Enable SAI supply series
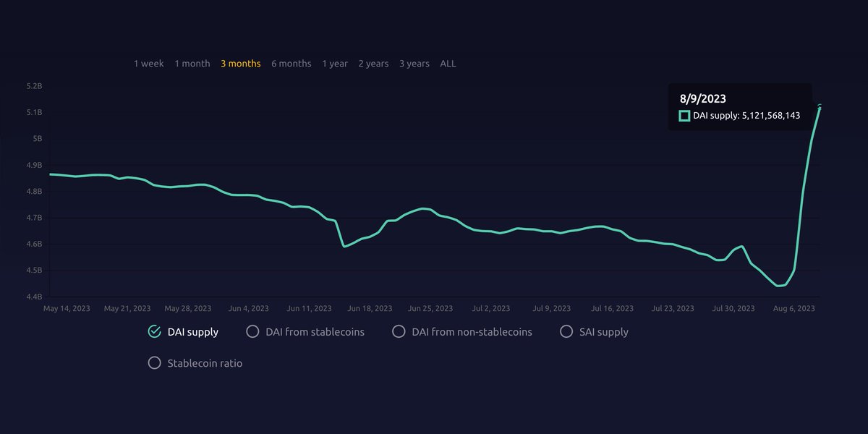 pos(566,332)
